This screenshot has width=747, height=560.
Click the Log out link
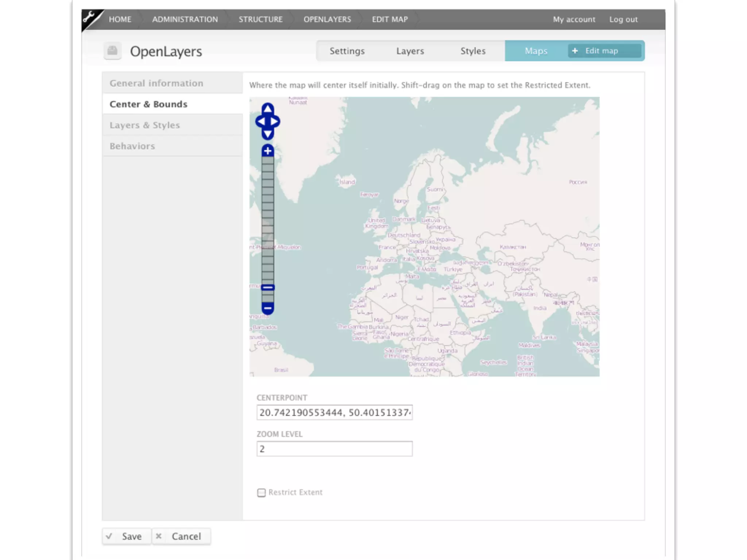coord(623,19)
